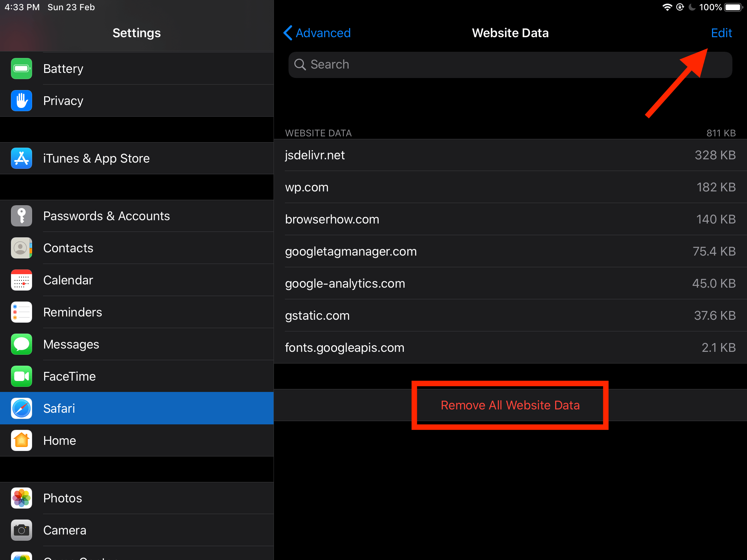Tap the Battery icon in settings

pos(20,68)
